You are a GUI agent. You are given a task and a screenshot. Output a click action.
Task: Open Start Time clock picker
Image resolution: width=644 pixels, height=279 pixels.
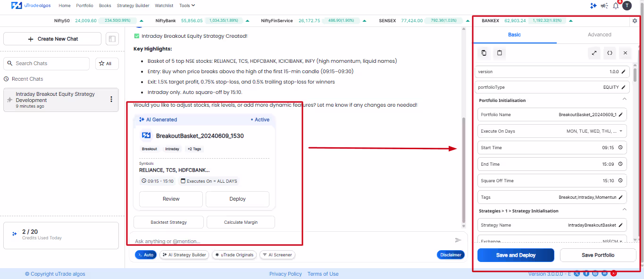click(620, 148)
